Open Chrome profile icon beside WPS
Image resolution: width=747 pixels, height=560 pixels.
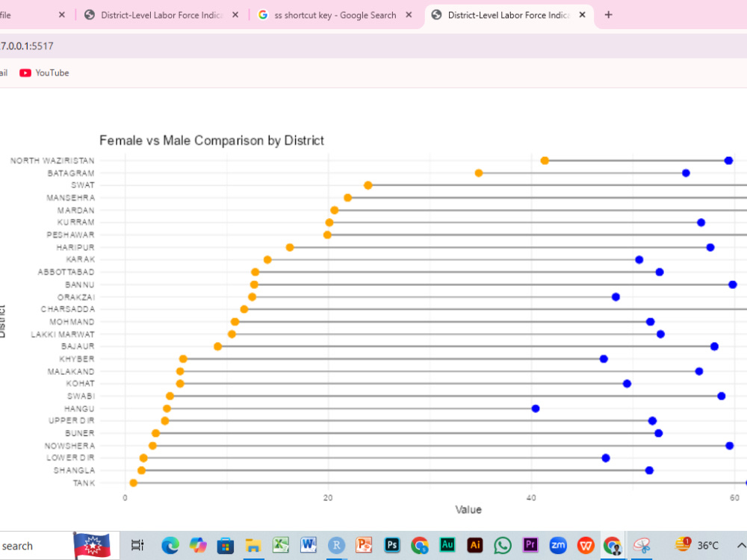(613, 545)
